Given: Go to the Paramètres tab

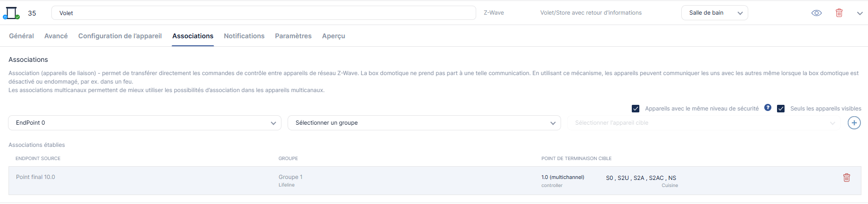Looking at the screenshot, I should (x=293, y=36).
